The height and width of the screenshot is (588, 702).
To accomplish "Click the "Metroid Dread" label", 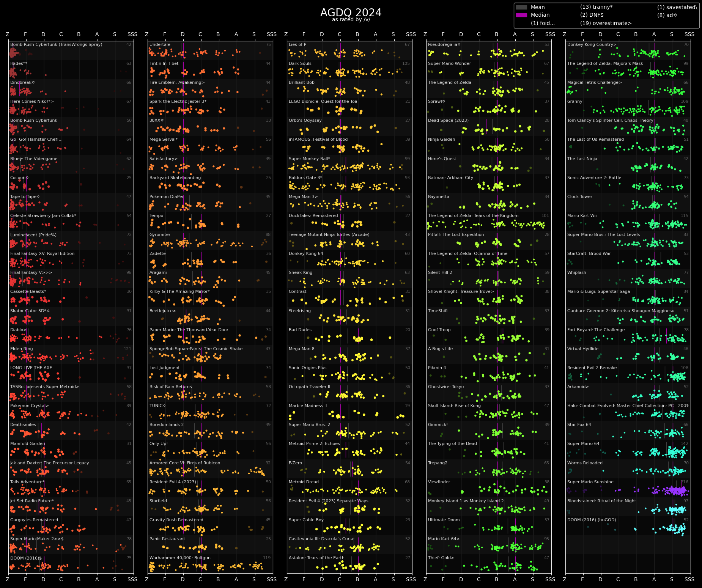I will point(304,482).
